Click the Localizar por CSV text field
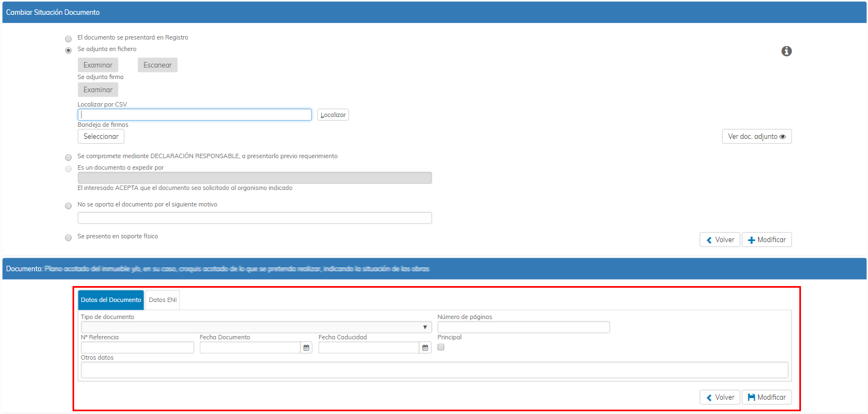 [x=194, y=115]
